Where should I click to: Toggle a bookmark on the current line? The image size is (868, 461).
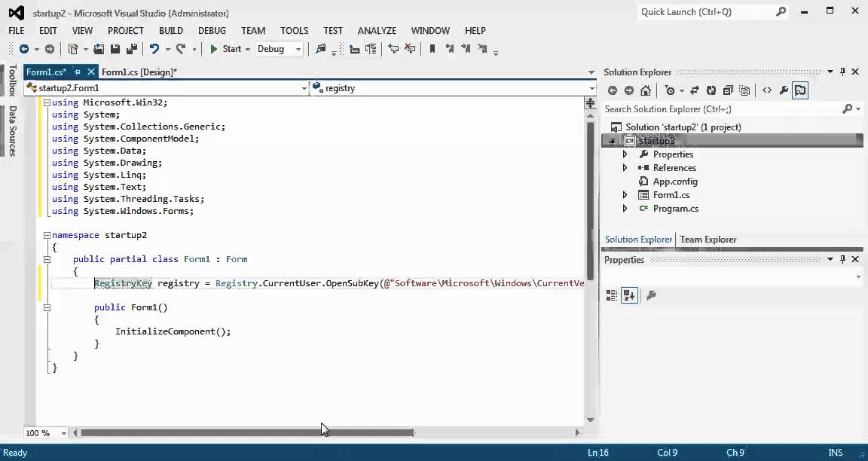click(432, 49)
